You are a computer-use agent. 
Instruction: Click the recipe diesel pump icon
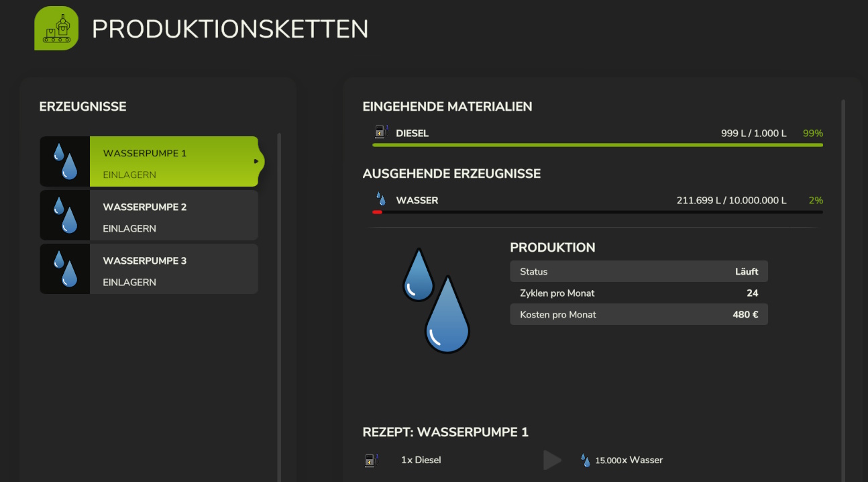(x=371, y=460)
